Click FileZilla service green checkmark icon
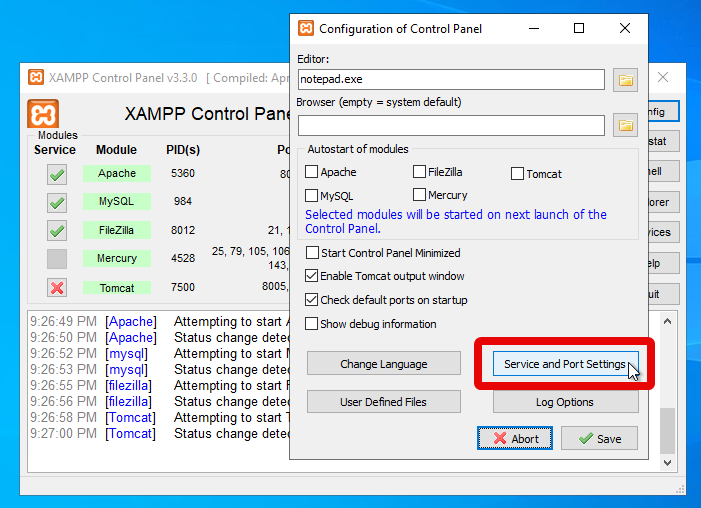This screenshot has height=508, width=701. tap(57, 231)
